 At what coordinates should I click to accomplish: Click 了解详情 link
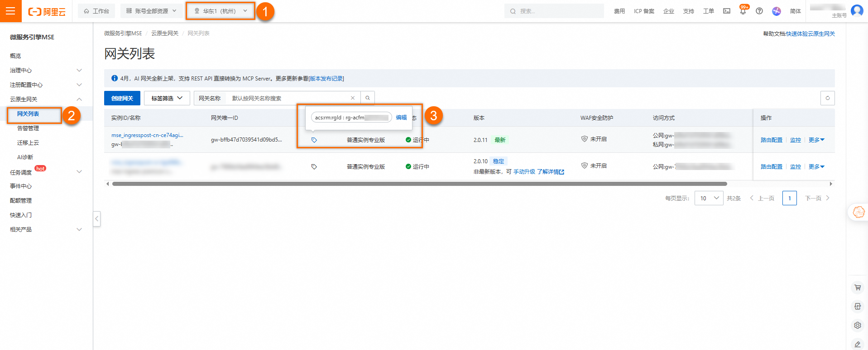click(550, 172)
